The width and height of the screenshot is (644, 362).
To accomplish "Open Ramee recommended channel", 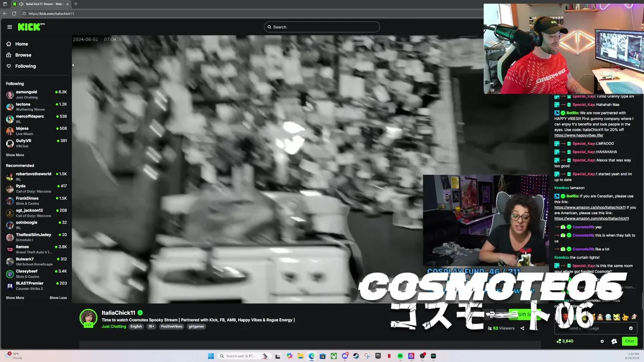I will tap(36, 249).
